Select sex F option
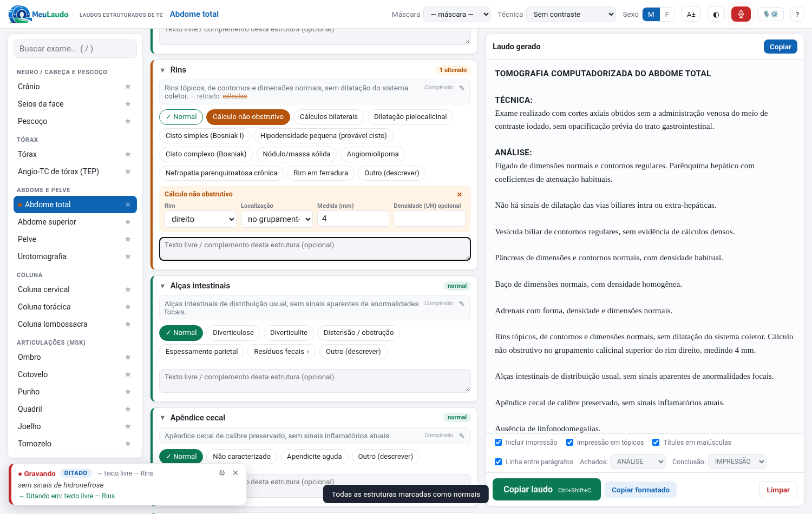The width and height of the screenshot is (812, 514). [667, 15]
